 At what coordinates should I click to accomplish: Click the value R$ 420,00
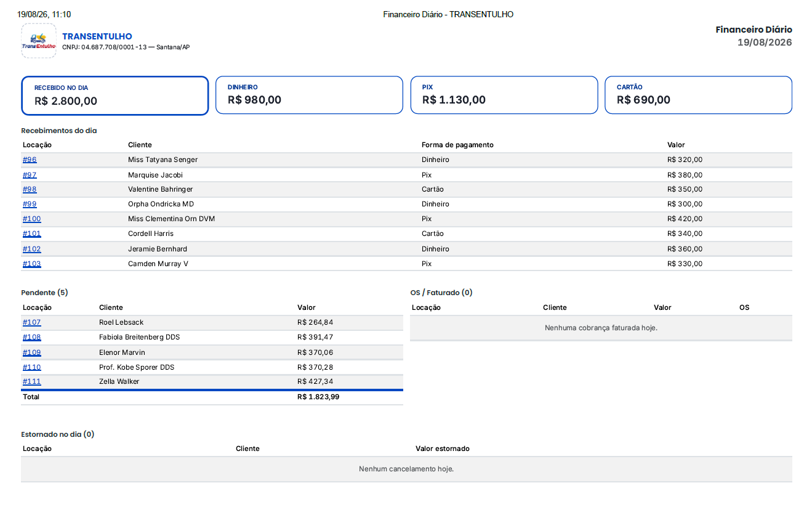click(x=685, y=219)
